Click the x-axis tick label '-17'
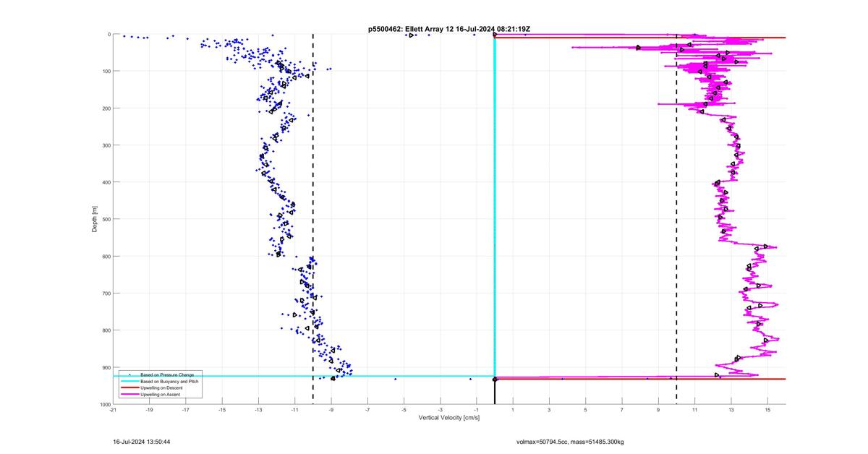The image size is (868, 454). [x=186, y=411]
